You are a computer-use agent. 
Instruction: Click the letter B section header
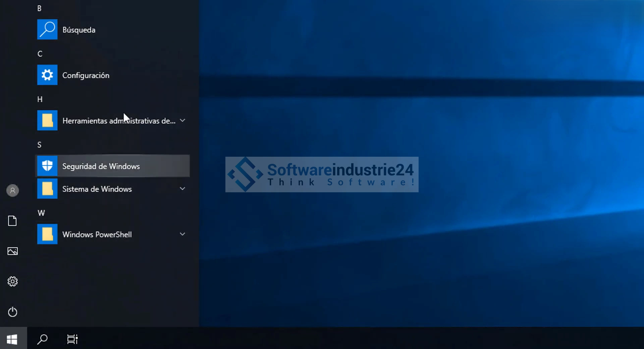[40, 8]
